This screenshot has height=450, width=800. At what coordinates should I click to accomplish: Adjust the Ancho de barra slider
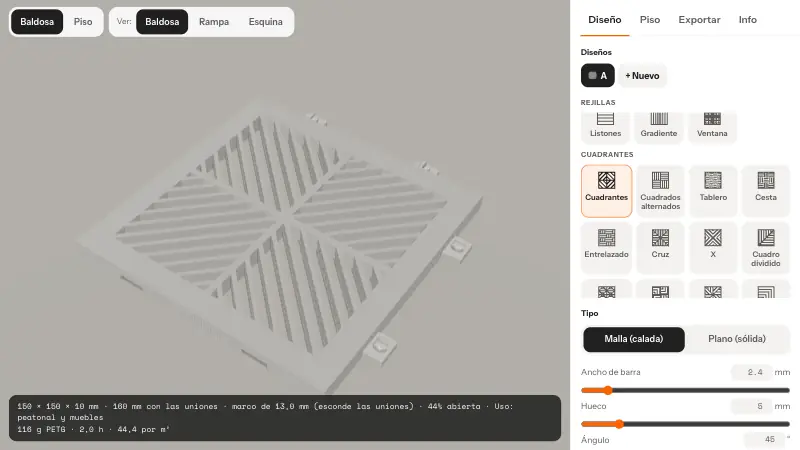click(x=685, y=390)
